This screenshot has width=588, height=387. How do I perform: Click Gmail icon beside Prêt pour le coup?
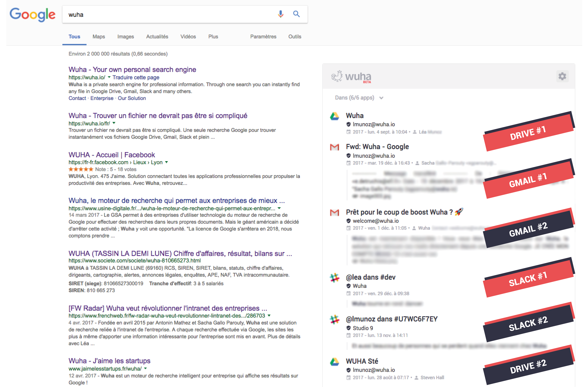coord(334,212)
